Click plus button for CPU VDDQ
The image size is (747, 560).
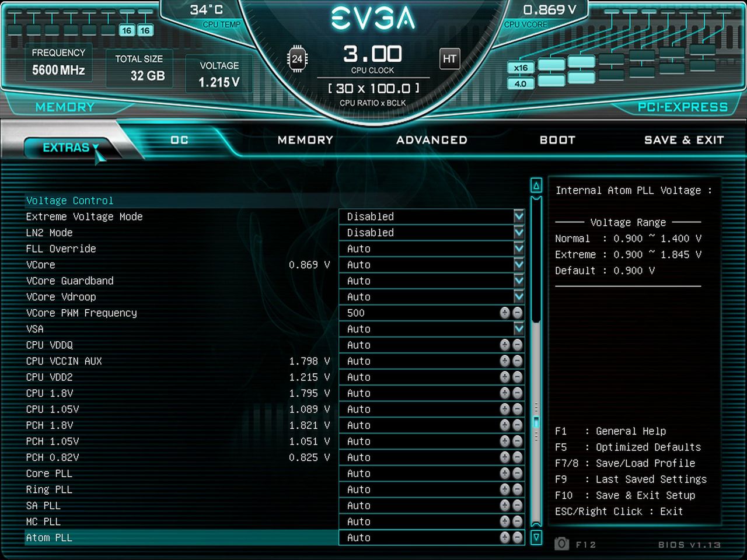click(505, 345)
